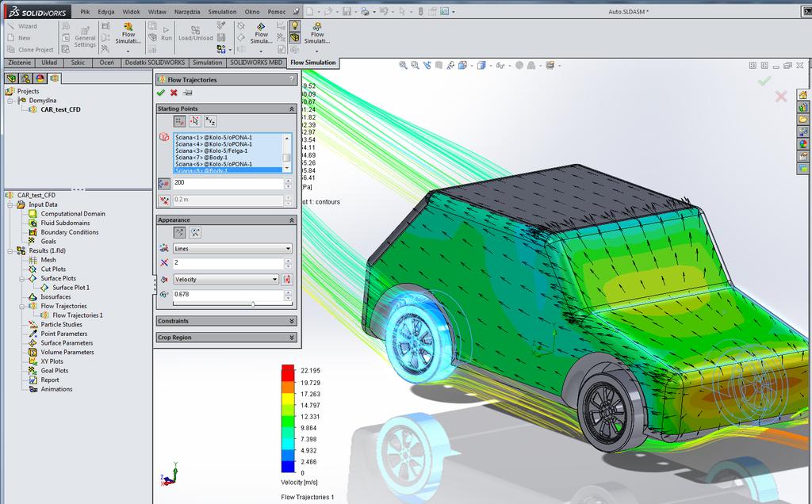Select Ściana<3>@Kolo-5/Felga-1 in selection list

211,151
